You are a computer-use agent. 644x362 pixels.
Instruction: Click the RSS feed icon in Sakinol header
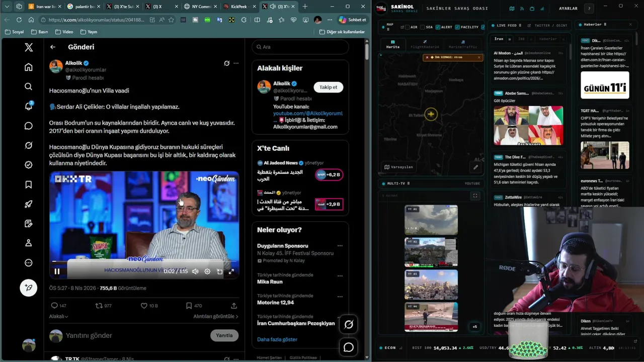522,9
